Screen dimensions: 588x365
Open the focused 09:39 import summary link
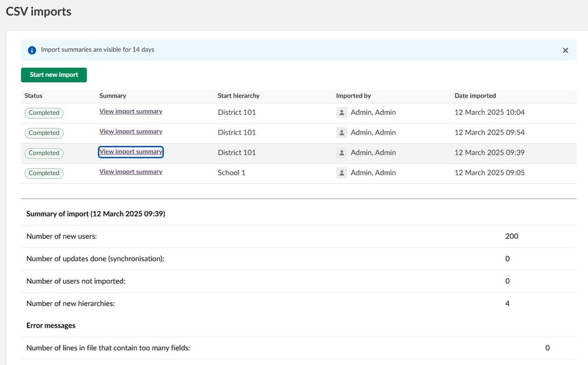[131, 152]
